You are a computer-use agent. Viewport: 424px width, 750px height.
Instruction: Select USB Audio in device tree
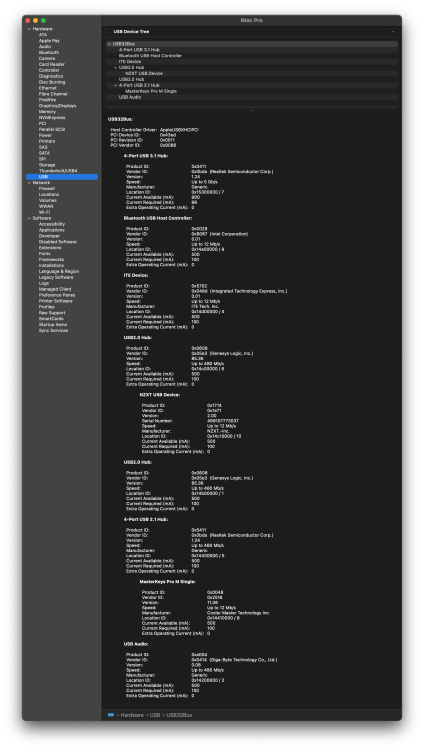click(252, 97)
